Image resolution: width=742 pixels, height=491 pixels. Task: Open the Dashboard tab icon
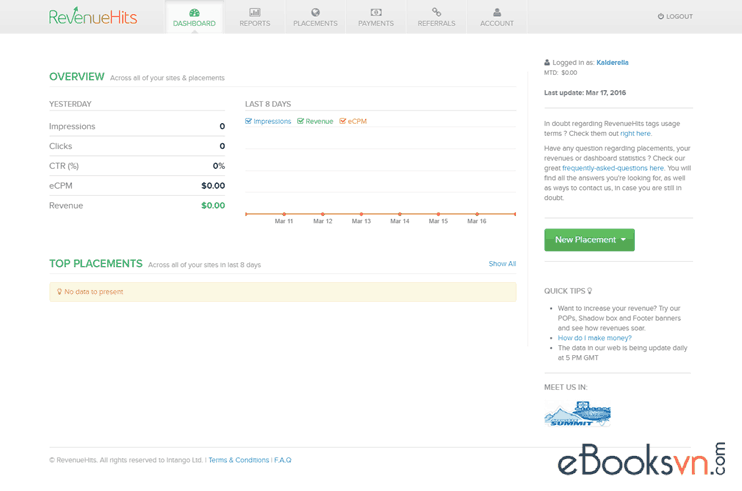194,13
